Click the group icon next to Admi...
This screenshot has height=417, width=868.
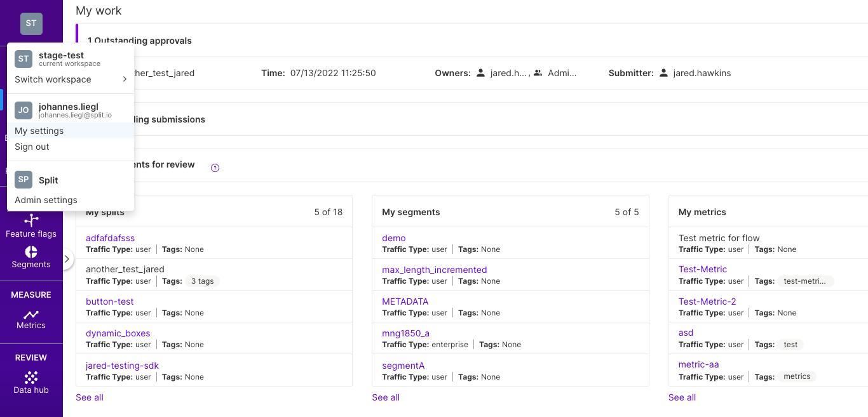[538, 73]
